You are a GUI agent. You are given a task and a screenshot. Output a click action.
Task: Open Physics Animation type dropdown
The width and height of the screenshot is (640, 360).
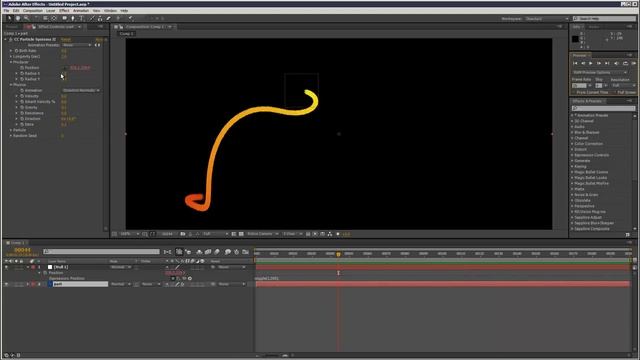tap(81, 90)
